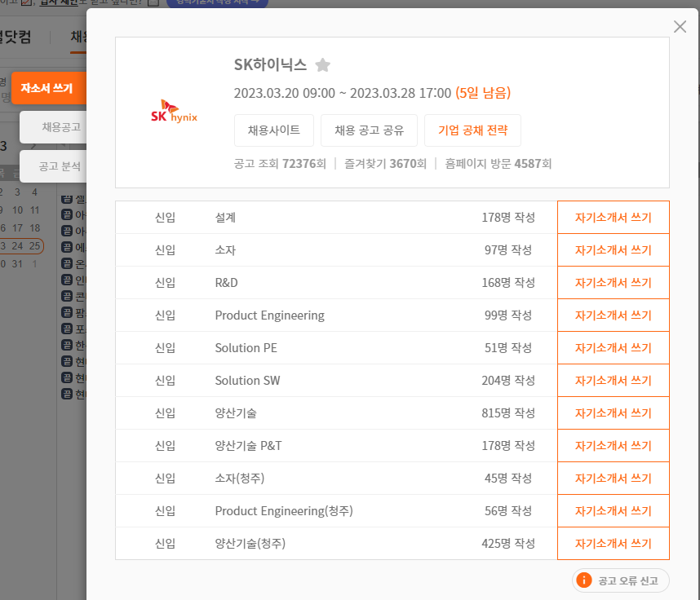
Task: Click the SK하이닉스 company title
Action: pyautogui.click(x=271, y=65)
